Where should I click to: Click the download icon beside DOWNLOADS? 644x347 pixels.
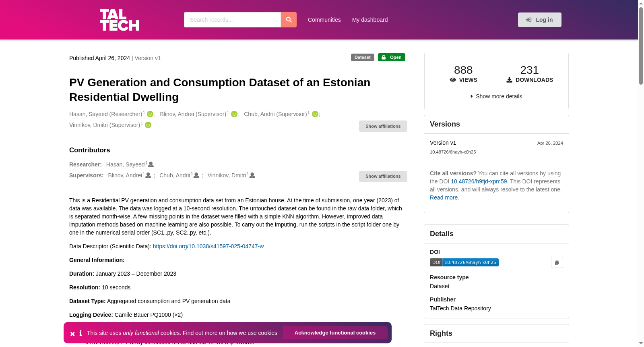click(x=509, y=80)
